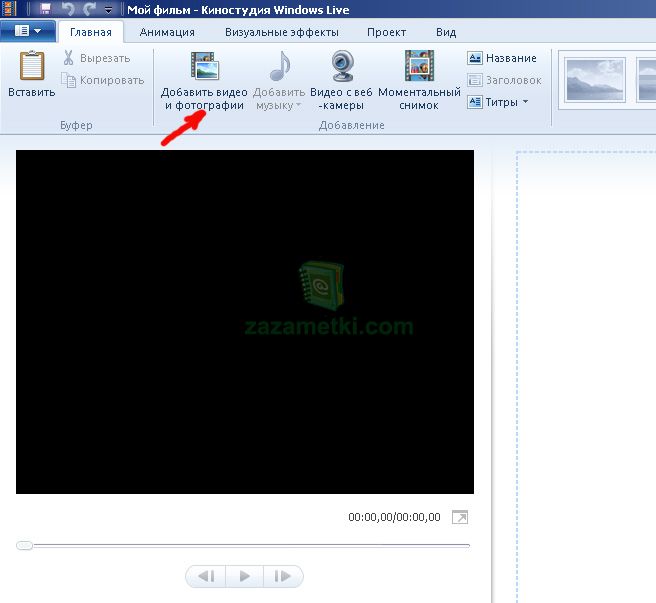
Task: Switch to the Вид tab
Action: pos(446,32)
